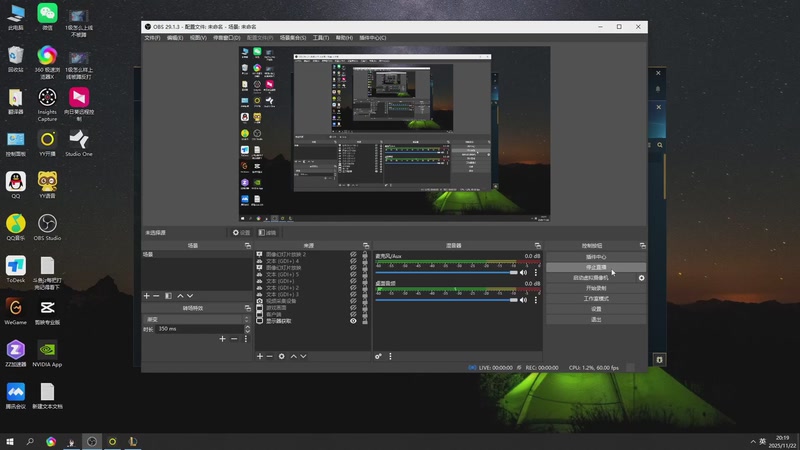The height and width of the screenshot is (450, 800).
Task: Click the 退出 button in Controls
Action: click(x=596, y=319)
